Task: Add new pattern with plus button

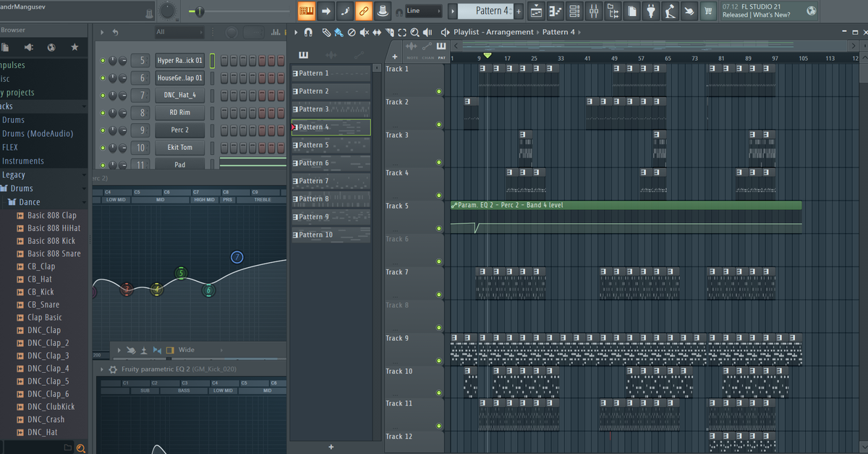Action: point(519,11)
